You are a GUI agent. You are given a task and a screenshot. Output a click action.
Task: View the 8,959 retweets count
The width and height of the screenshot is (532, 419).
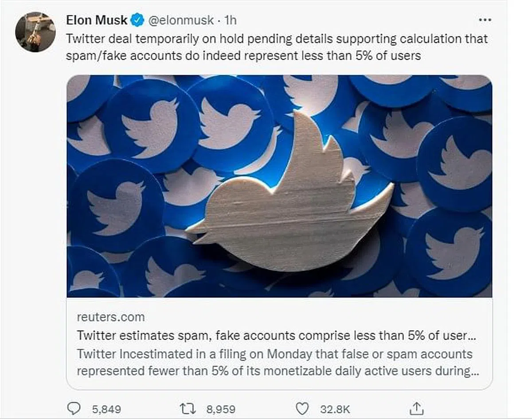220,409
